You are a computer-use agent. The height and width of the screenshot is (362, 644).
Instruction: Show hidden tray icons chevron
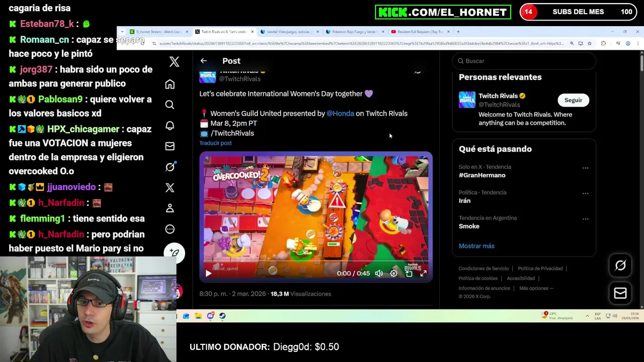point(587,316)
